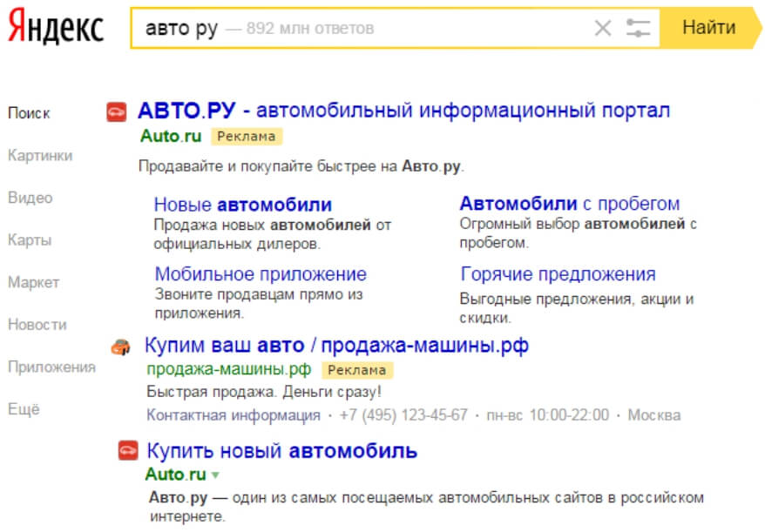This screenshot has height=532, width=765.
Task: Click the red Auto.ru favicon beside Купить новый автомобиль
Action: coord(128,450)
